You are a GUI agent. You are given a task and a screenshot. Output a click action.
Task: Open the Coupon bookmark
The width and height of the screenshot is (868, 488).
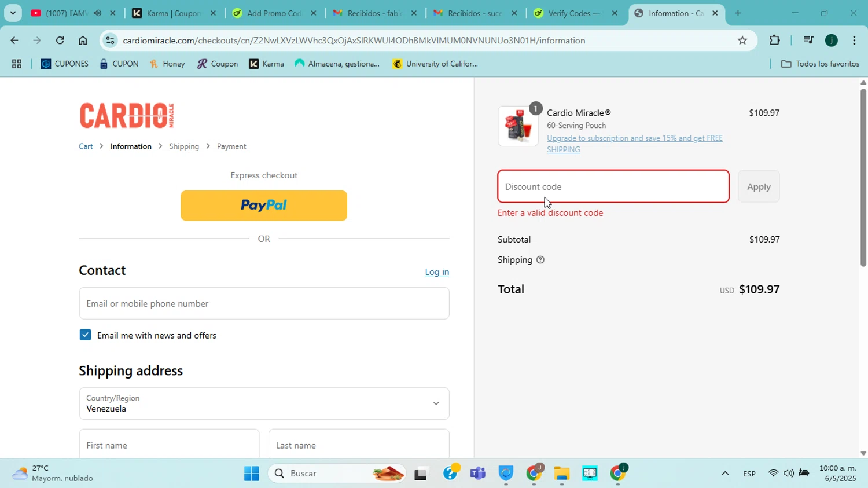coord(218,64)
